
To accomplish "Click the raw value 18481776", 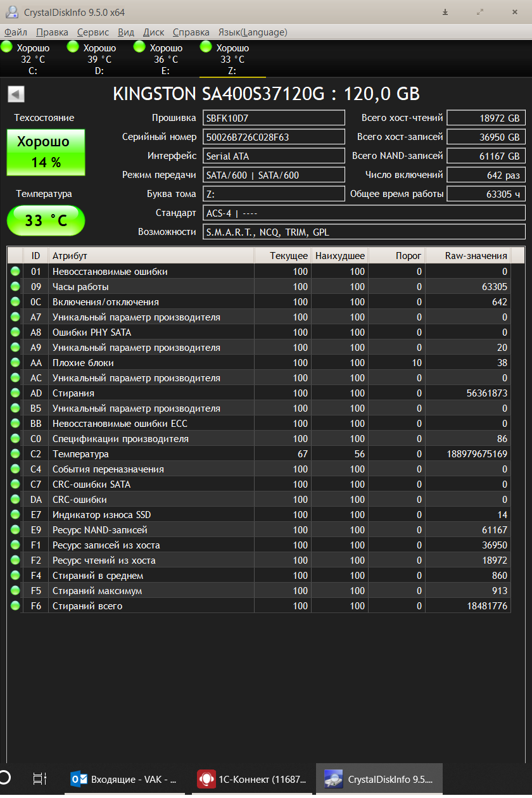I will click(487, 606).
